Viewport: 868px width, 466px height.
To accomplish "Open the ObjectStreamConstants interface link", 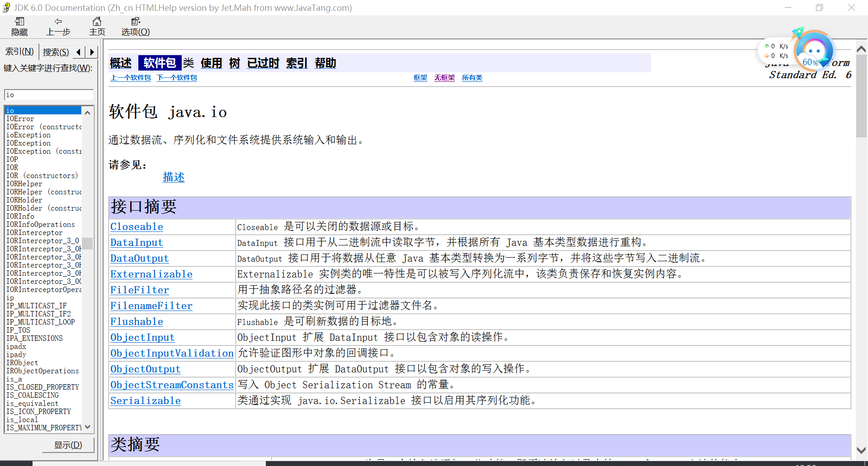I will tap(172, 385).
